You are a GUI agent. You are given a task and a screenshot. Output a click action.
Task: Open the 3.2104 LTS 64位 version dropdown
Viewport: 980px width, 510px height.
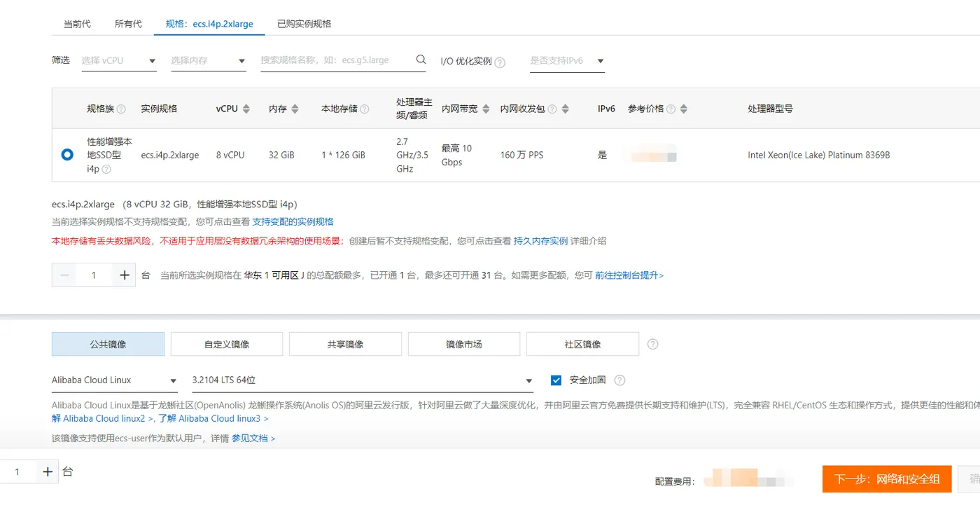coord(363,380)
